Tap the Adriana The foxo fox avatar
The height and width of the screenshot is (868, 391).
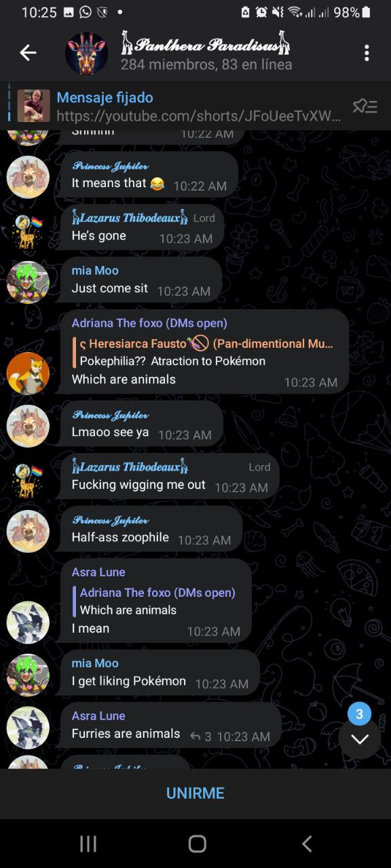[28, 373]
